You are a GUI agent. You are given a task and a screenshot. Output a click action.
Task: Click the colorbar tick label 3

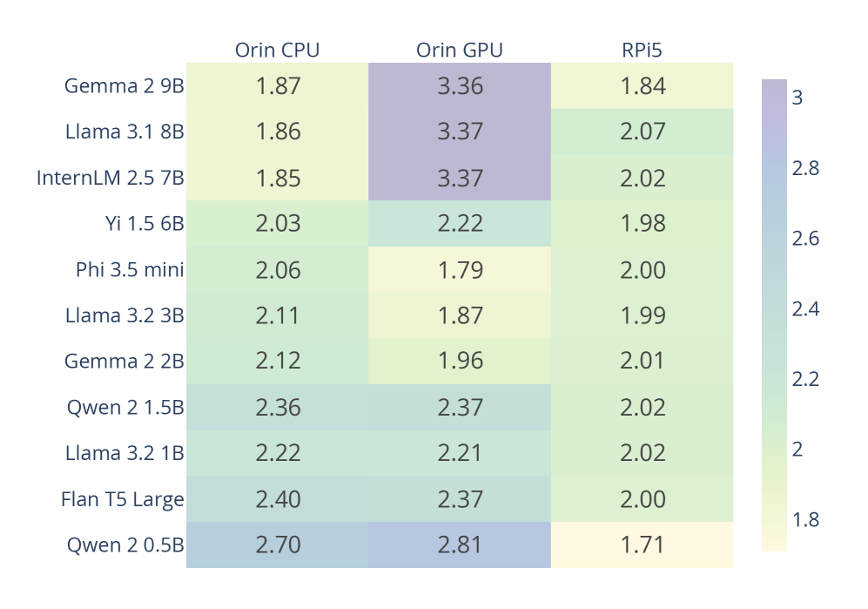(x=797, y=98)
